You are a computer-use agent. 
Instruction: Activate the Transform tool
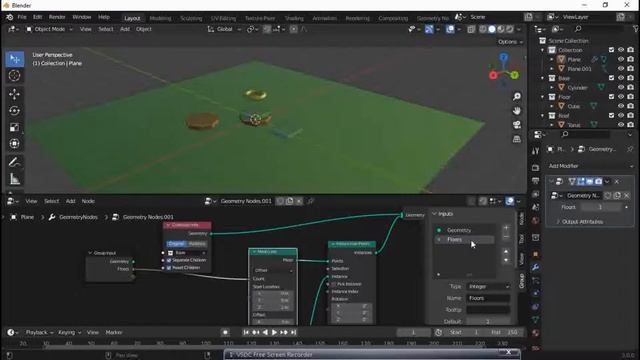[15, 144]
